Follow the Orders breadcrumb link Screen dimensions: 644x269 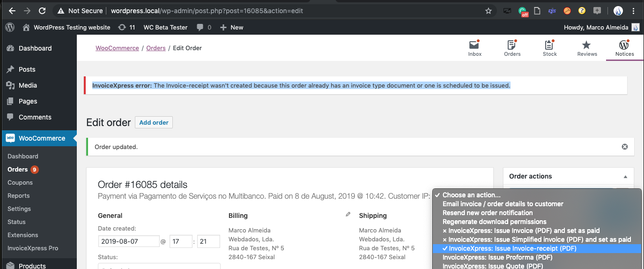pos(156,48)
